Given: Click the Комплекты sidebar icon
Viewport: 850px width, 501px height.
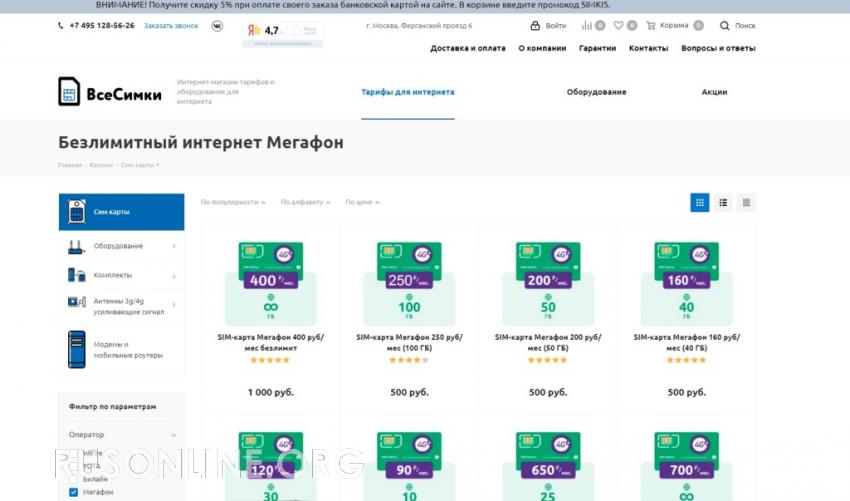Looking at the screenshot, I should click(x=76, y=275).
